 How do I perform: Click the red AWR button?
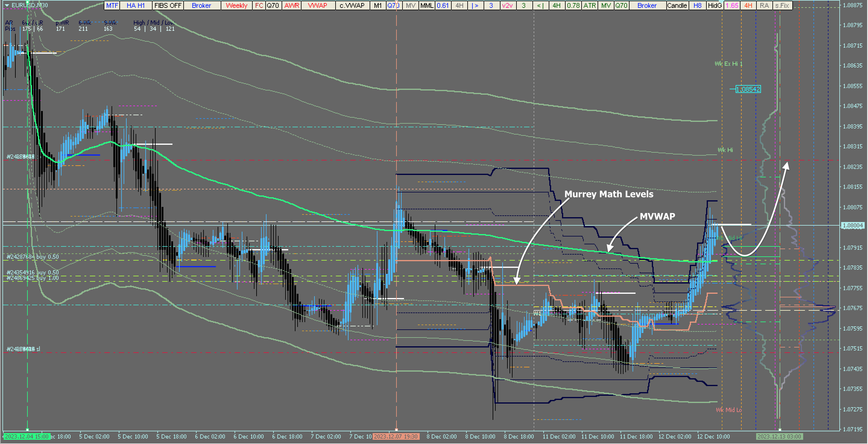pyautogui.click(x=292, y=5)
